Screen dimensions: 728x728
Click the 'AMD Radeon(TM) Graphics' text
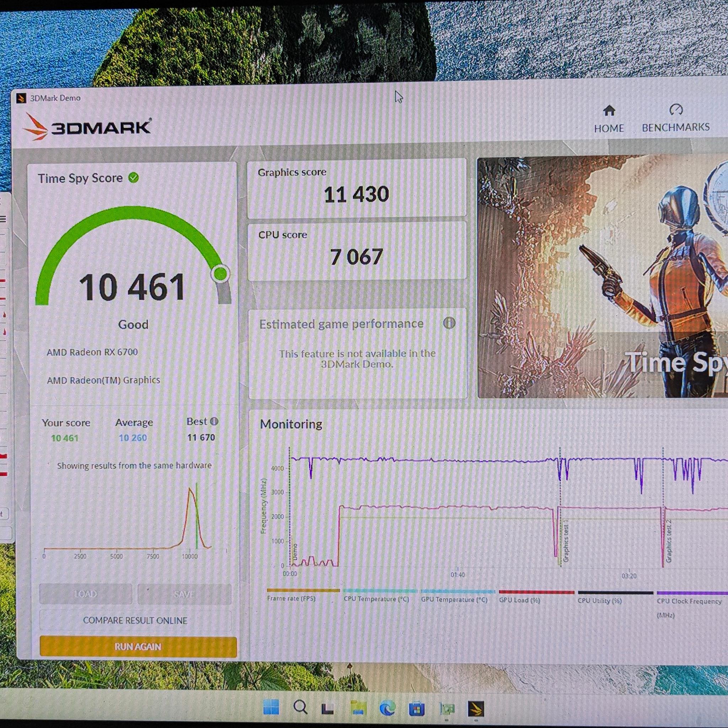pos(104,380)
